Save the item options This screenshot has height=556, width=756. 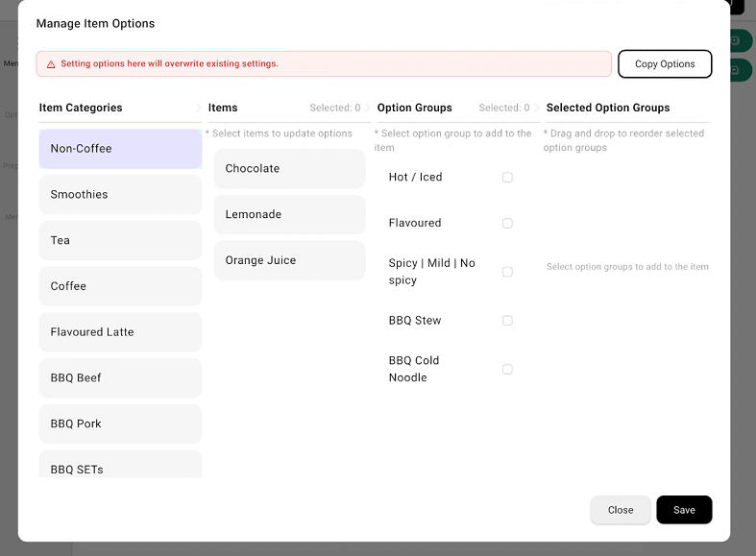(684, 510)
